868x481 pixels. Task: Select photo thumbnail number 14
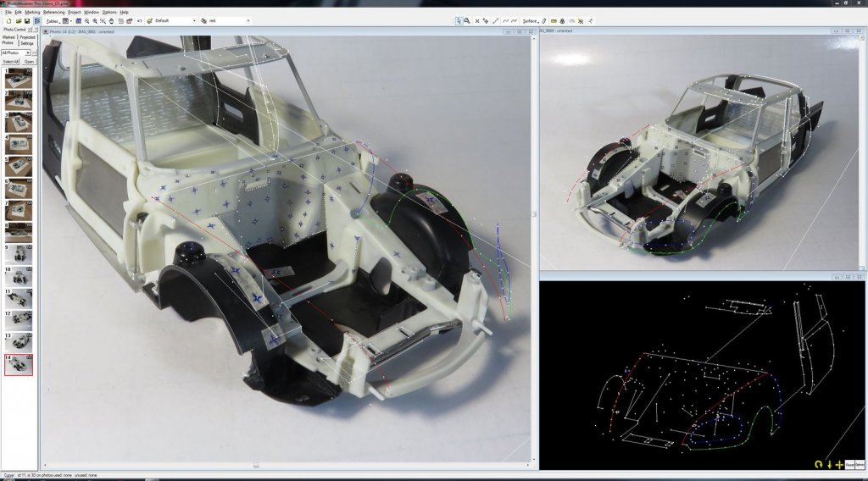[20, 364]
